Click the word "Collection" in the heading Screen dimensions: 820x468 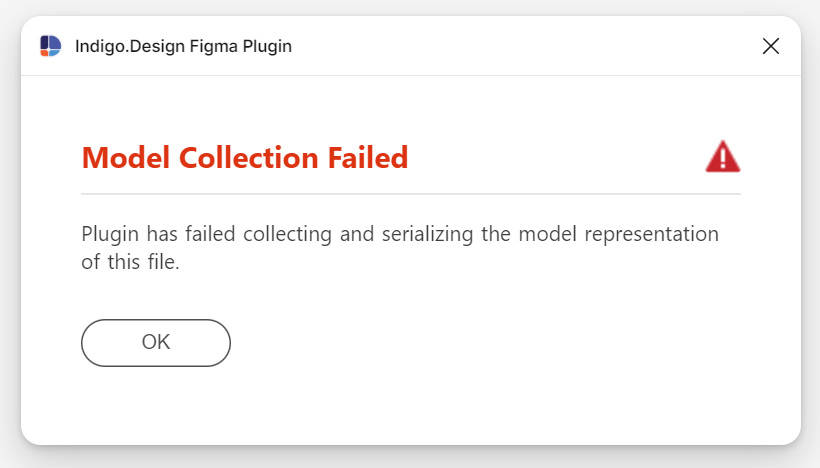click(x=248, y=157)
